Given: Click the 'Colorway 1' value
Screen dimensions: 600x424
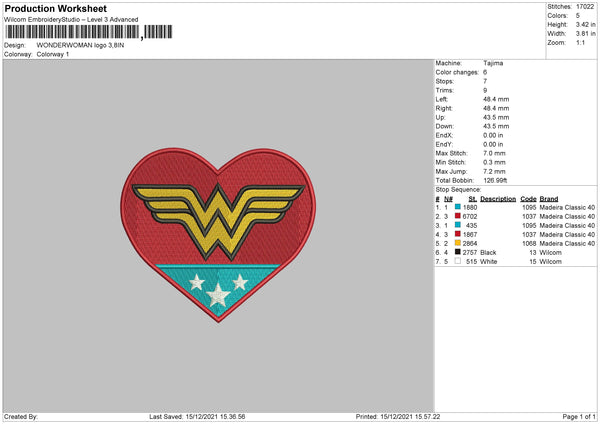Looking at the screenshot, I should tap(53, 54).
